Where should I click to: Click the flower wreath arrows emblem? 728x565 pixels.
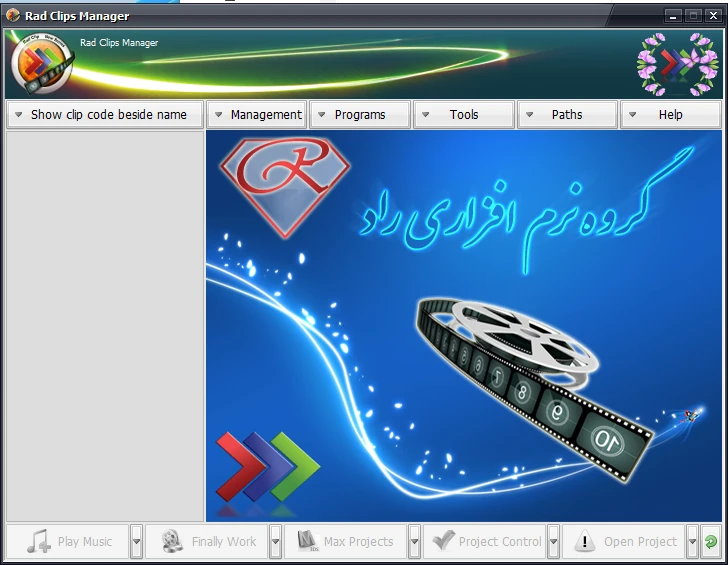point(677,65)
